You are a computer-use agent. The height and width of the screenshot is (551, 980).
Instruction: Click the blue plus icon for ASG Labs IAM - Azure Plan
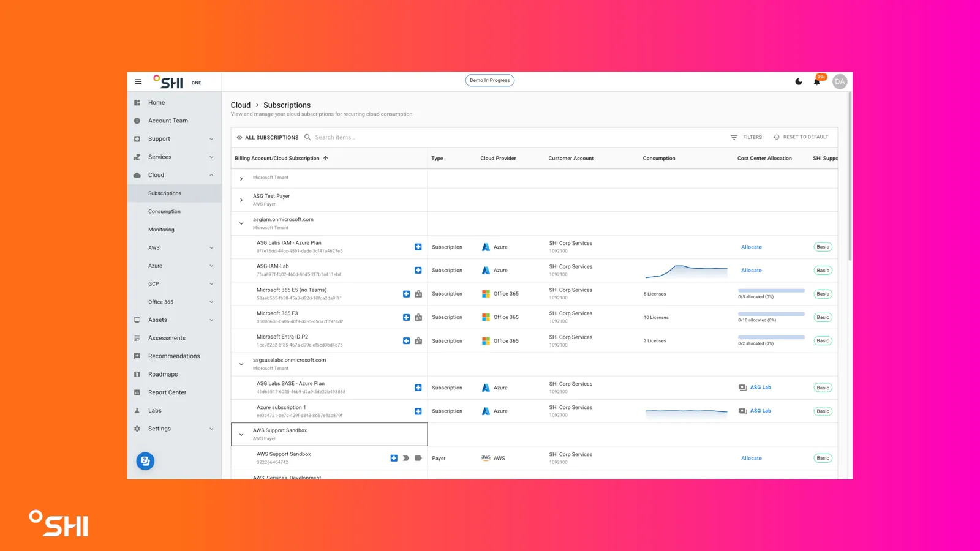coord(418,247)
